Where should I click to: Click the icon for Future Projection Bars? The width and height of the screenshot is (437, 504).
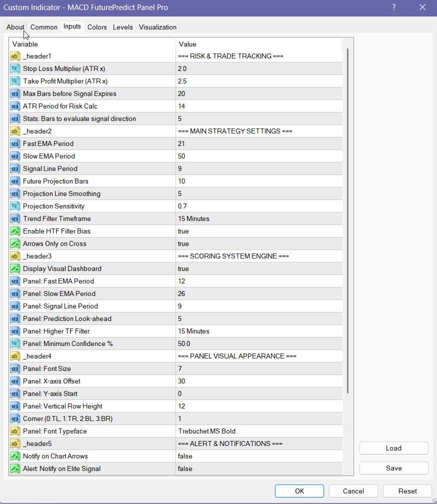click(x=15, y=181)
